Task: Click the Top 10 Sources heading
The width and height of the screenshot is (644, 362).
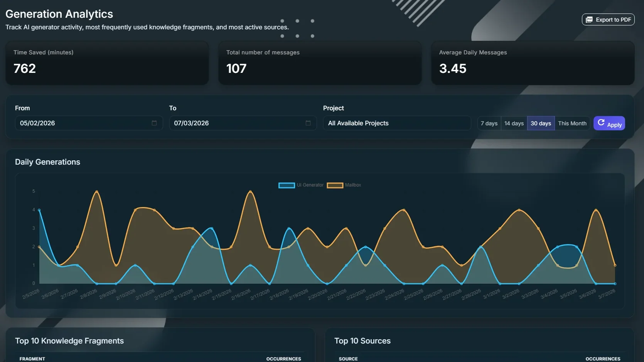Action: click(x=362, y=341)
